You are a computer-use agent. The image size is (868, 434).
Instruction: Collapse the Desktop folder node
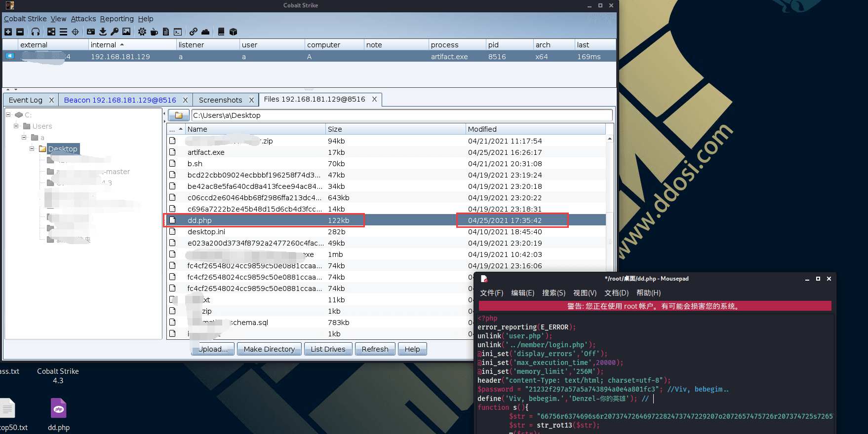[32, 148]
